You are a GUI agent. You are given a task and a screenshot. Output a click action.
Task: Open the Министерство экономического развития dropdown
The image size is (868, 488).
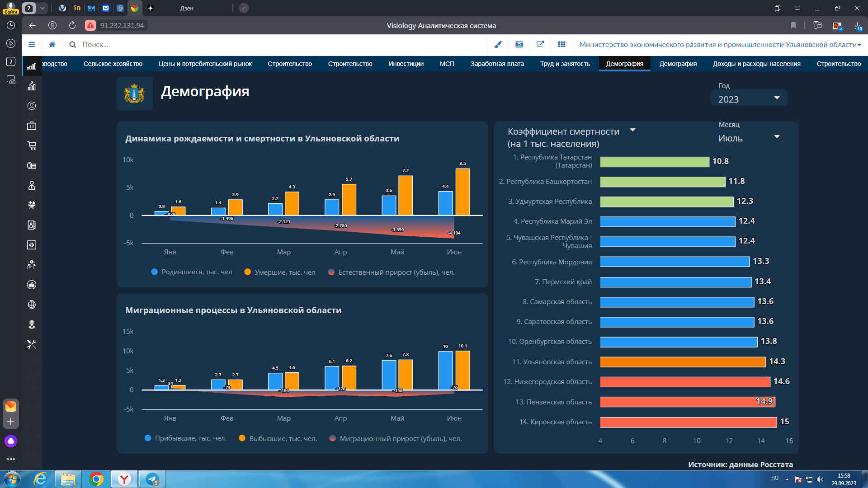coord(720,44)
